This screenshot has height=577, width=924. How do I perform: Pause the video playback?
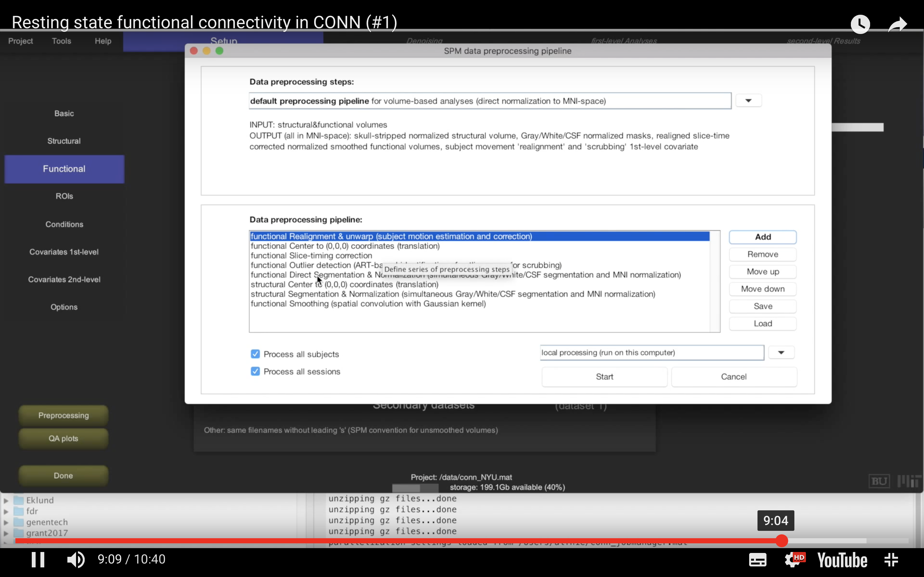[38, 559]
